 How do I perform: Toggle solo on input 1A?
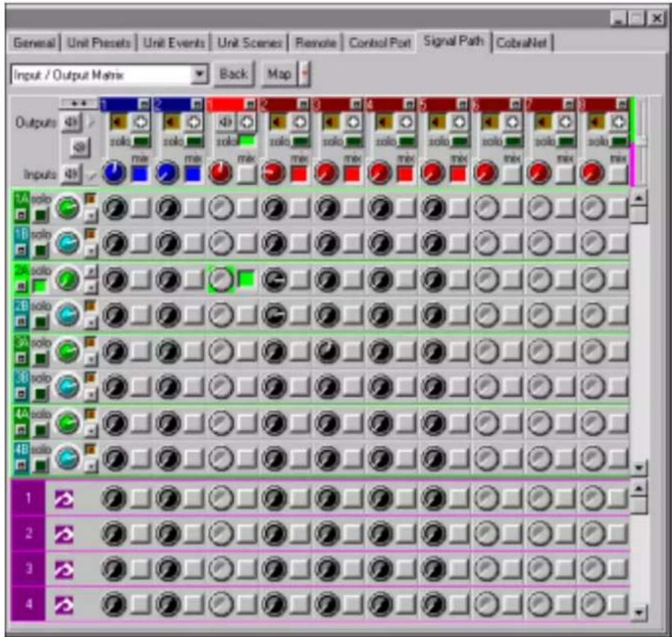41,215
